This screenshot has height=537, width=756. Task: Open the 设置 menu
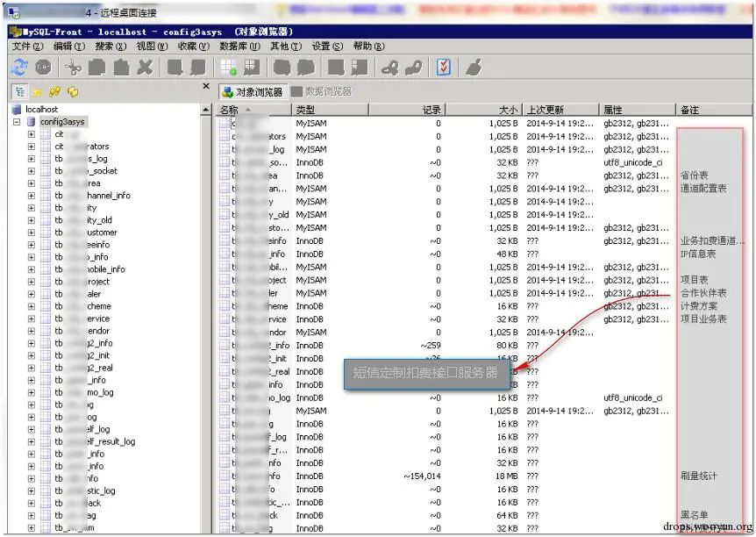325,47
